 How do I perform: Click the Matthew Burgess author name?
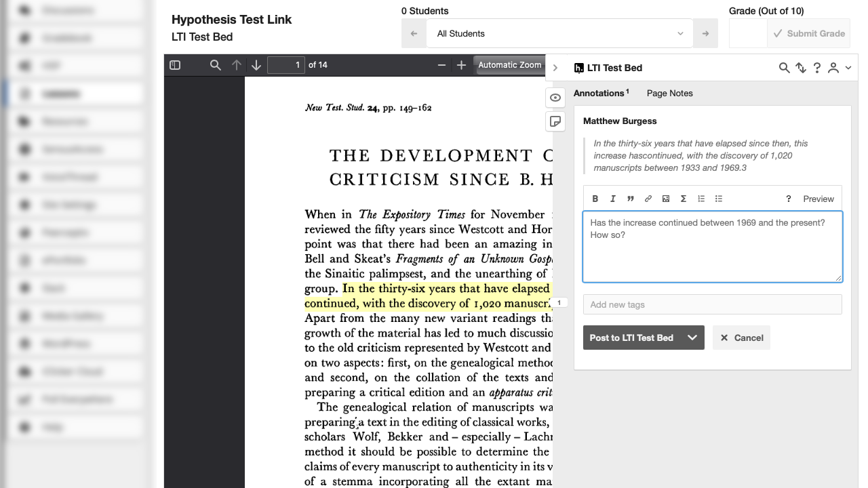tap(620, 121)
